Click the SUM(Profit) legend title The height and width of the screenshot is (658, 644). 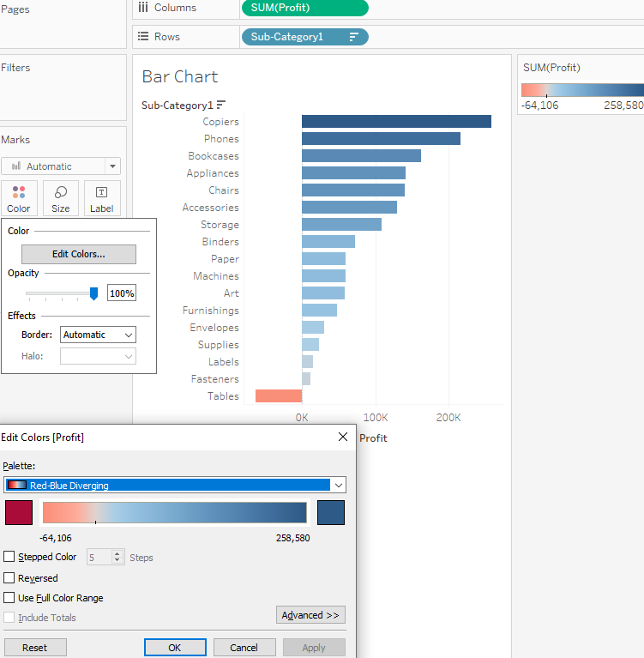click(x=551, y=68)
